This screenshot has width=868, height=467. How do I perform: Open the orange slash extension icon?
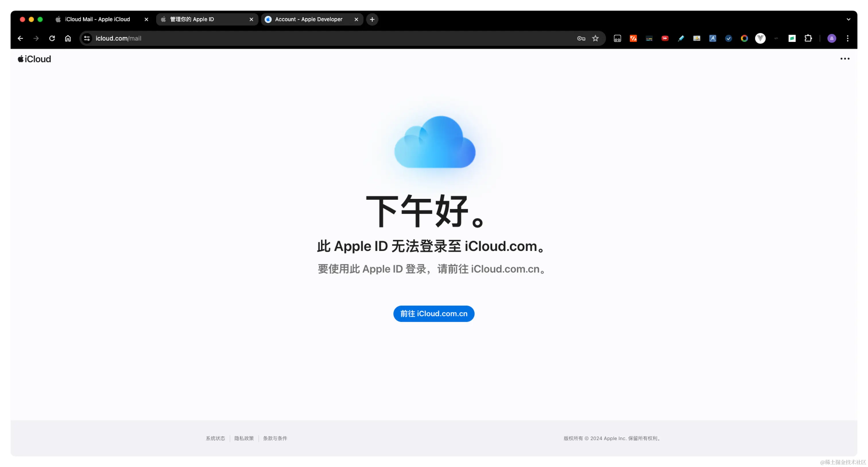pos(633,38)
